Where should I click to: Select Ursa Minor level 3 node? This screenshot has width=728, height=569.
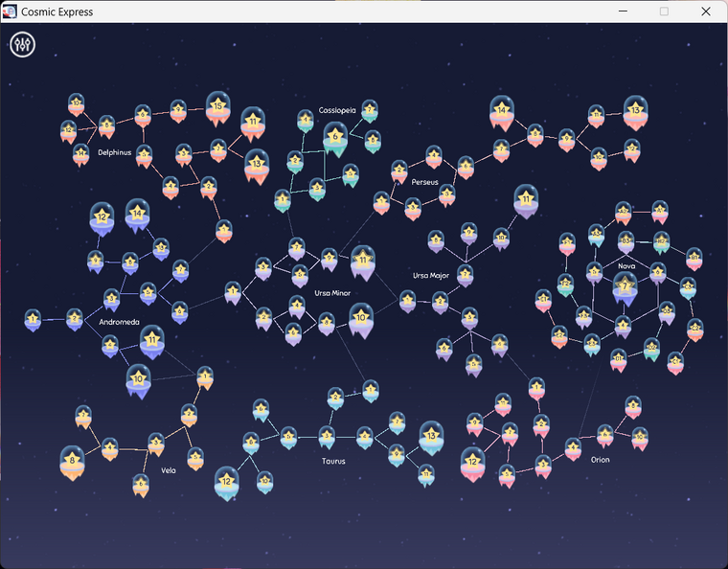[x=263, y=268]
